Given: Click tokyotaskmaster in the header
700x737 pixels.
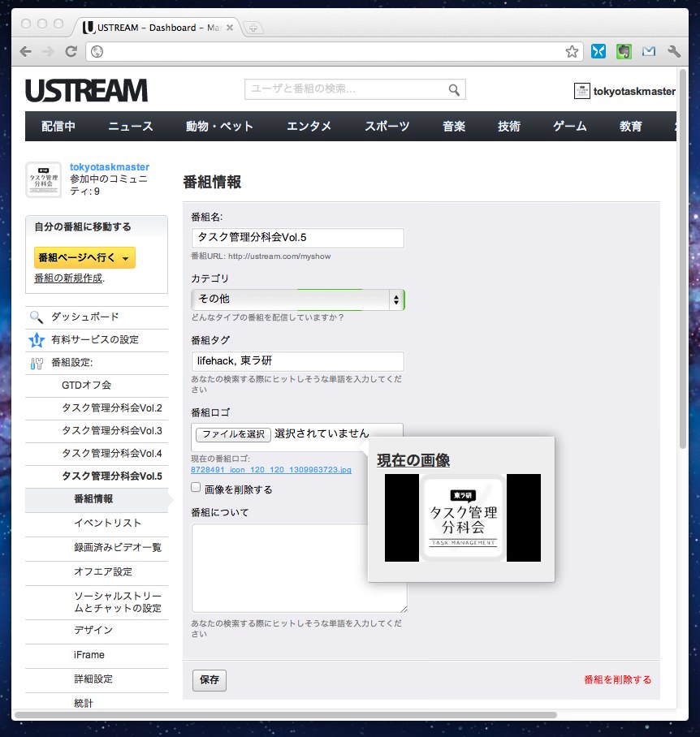Looking at the screenshot, I should point(634,91).
